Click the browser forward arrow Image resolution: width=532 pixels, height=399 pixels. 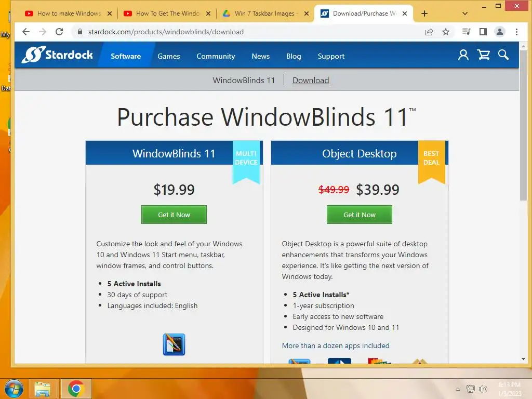pos(43,32)
